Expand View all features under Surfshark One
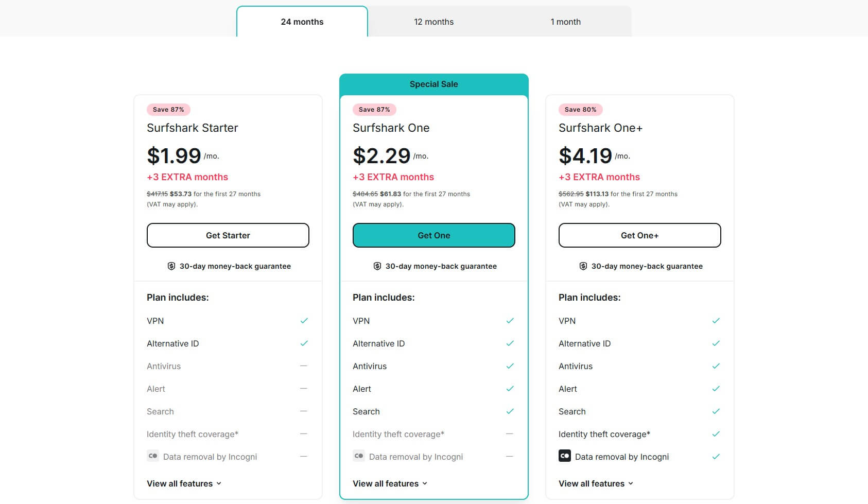This screenshot has width=868, height=504. click(x=390, y=483)
